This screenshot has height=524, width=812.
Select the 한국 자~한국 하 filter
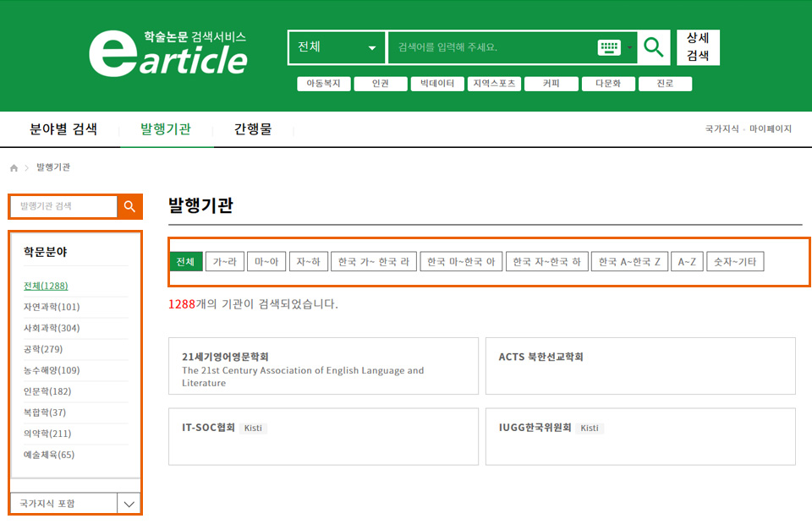pos(547,262)
